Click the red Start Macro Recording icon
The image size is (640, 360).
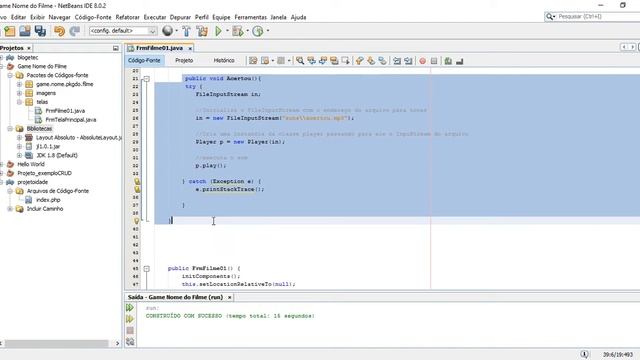(x=422, y=61)
